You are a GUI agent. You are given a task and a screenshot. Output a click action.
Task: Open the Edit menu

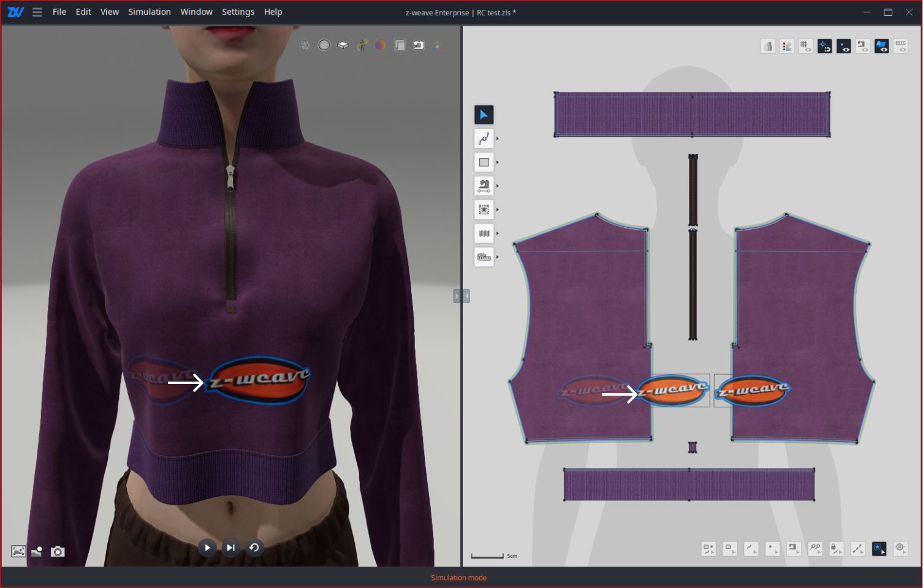(x=83, y=12)
